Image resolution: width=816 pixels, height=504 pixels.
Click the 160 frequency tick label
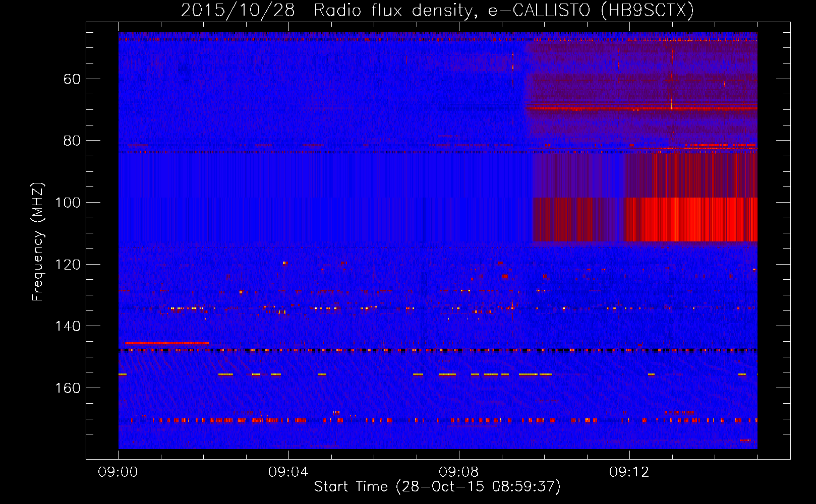pos(68,388)
